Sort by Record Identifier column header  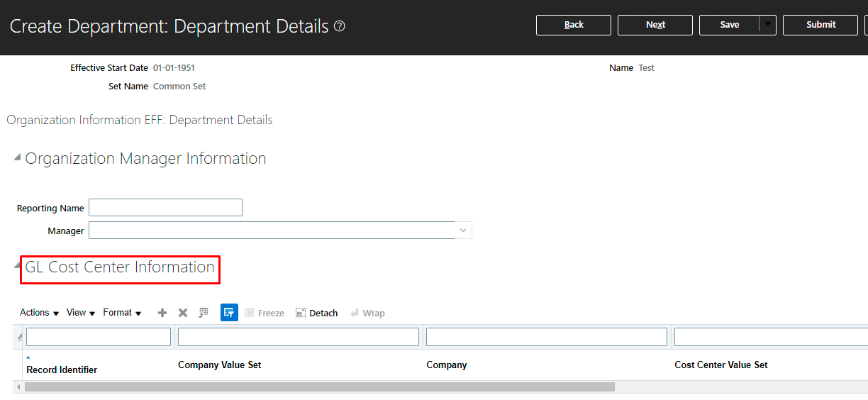[62, 370]
